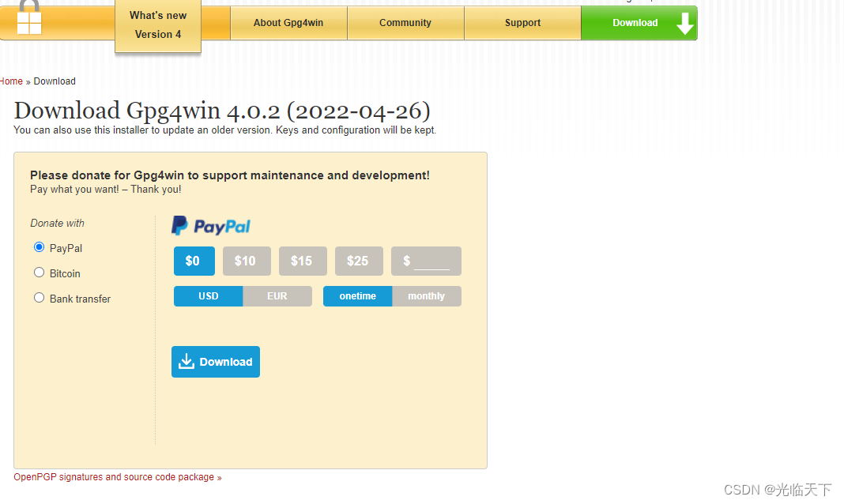This screenshot has height=504, width=844.
Task: Click the blue Download button
Action: tap(215, 362)
